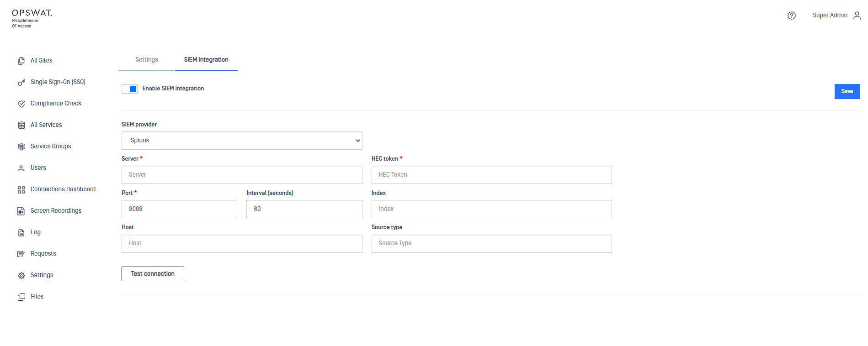Click the All Services database icon
This screenshot has height=346, width=868.
point(21,125)
